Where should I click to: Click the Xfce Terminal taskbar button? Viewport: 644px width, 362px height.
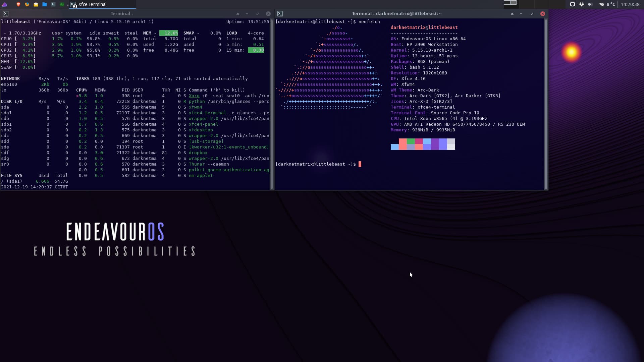pos(102,4)
